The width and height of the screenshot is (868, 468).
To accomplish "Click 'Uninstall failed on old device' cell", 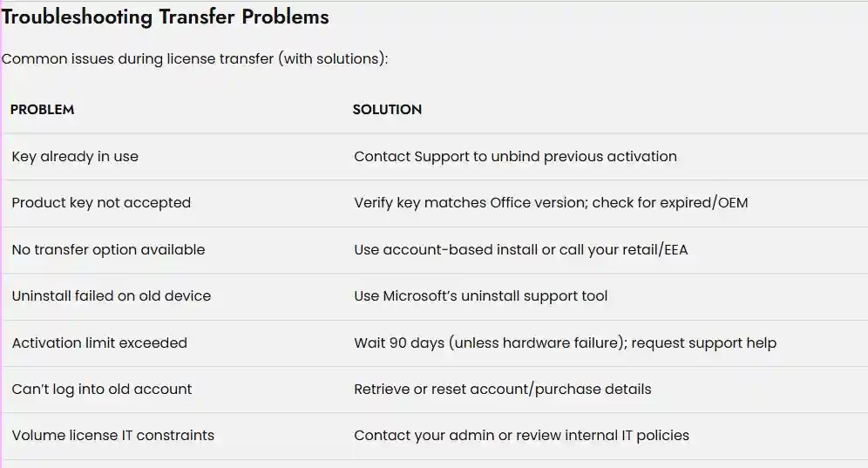I will 112,296.
